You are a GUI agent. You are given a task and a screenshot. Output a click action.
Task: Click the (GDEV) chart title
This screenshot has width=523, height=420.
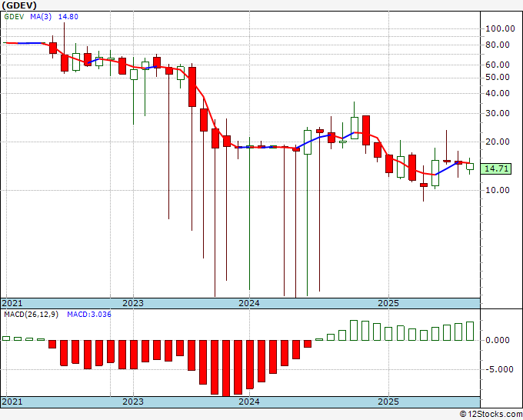[x=19, y=5]
